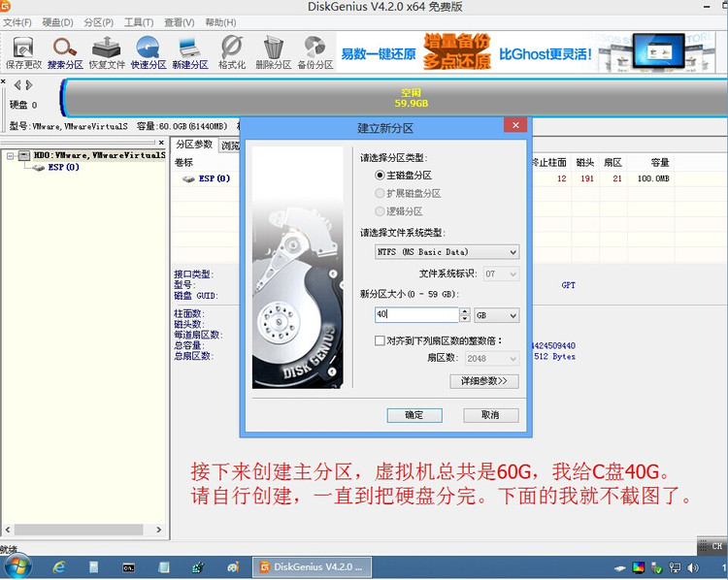Select the 主磁盘分区 radio button

click(x=381, y=176)
